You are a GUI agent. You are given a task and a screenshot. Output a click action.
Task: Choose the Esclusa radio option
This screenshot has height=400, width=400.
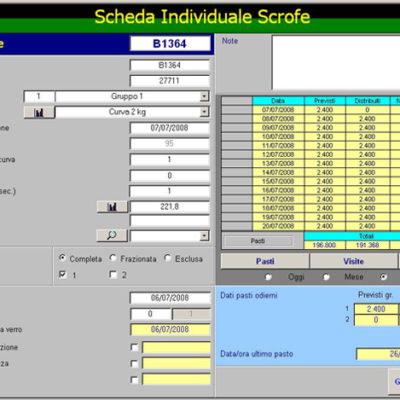[x=168, y=258]
